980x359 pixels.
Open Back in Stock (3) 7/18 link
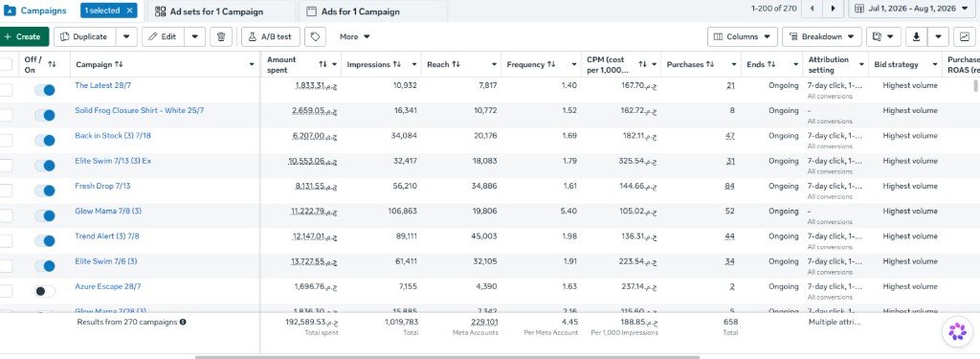point(113,136)
